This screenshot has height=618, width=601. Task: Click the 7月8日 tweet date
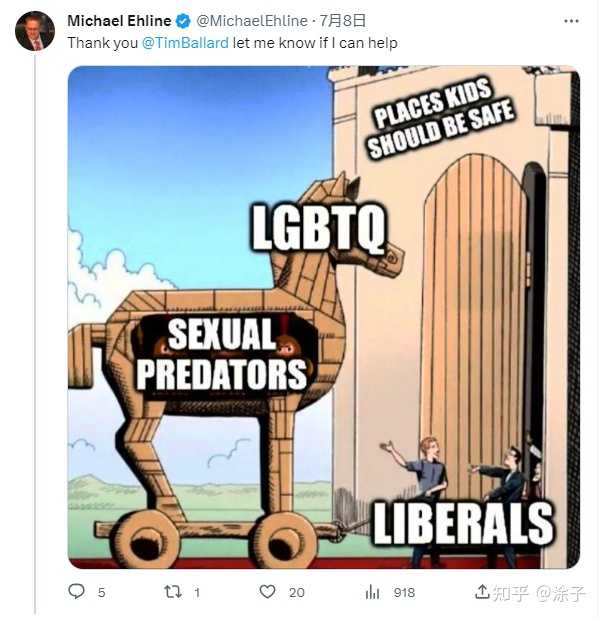click(x=342, y=21)
